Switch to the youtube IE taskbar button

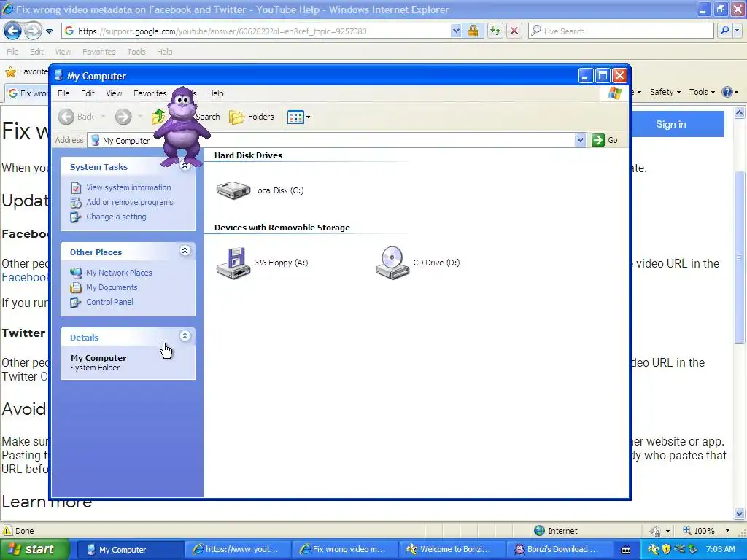[x=237, y=550]
